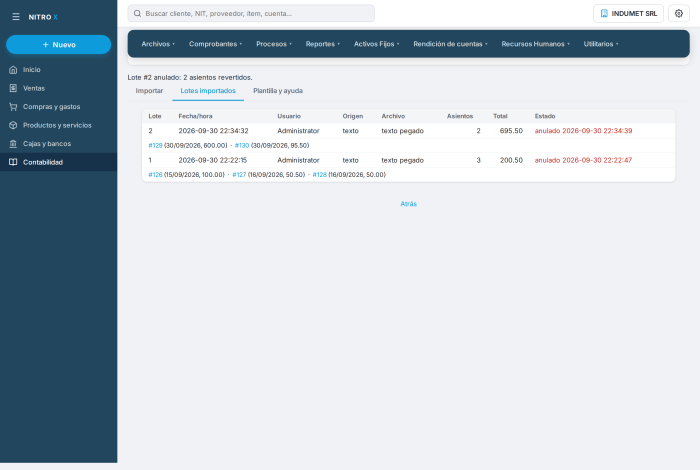Click the Estado column header
The height and width of the screenshot is (470, 700).
click(x=545, y=116)
